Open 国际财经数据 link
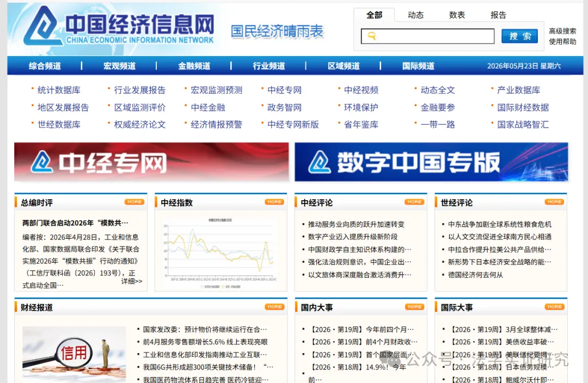Viewport: 588px width, 383px height. [523, 108]
